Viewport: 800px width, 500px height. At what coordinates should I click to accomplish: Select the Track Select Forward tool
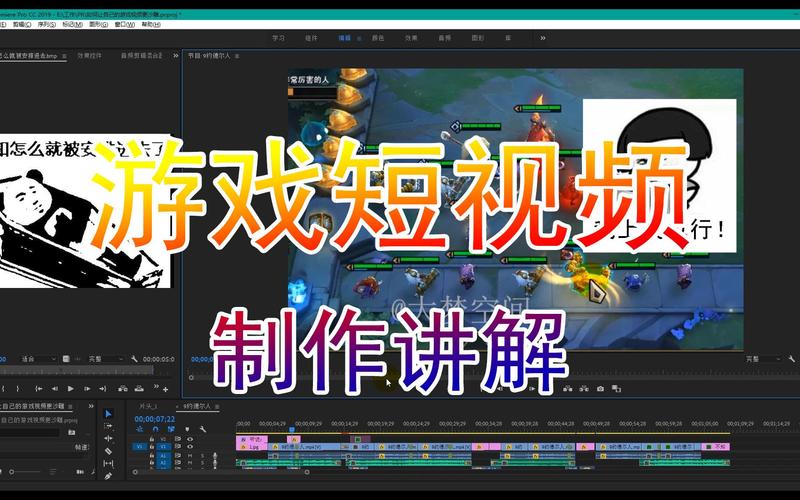(x=108, y=426)
